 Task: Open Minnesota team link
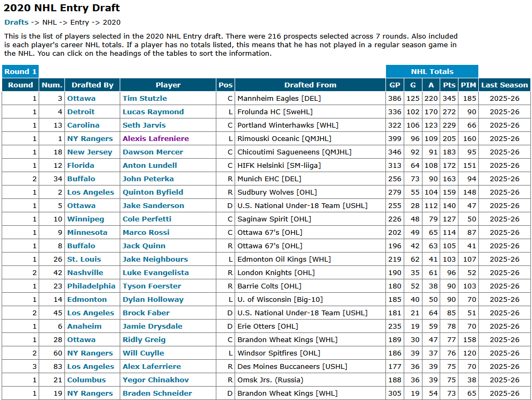click(x=87, y=233)
